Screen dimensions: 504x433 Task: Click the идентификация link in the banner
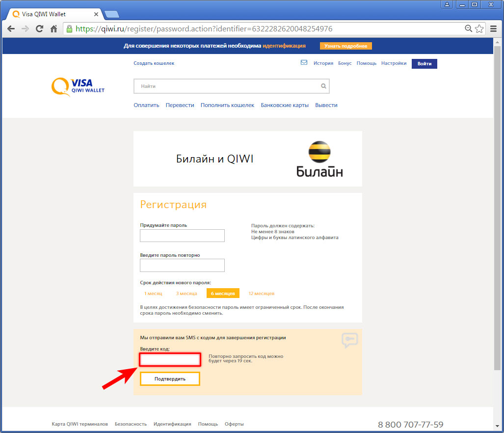284,46
